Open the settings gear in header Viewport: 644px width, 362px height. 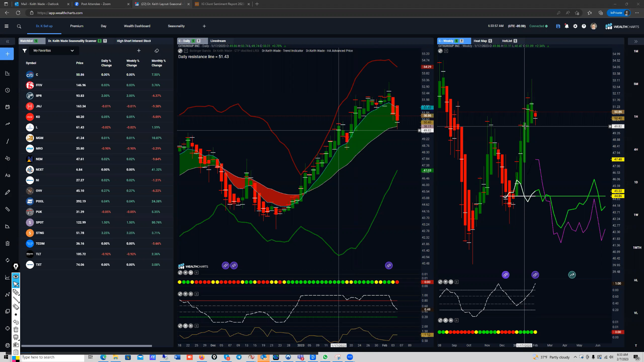[x=575, y=26]
